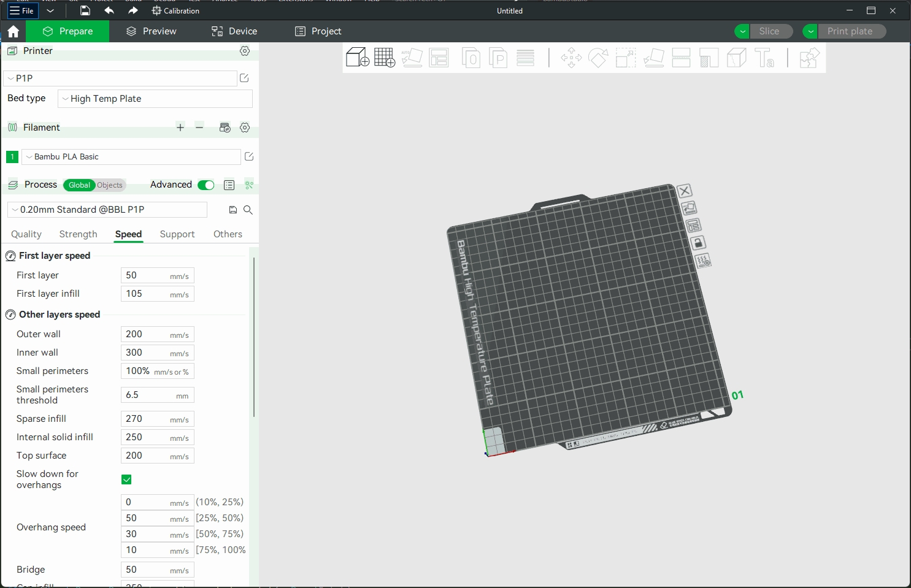The height and width of the screenshot is (588, 911).
Task: Select the Text shape tool icon
Action: tap(764, 58)
